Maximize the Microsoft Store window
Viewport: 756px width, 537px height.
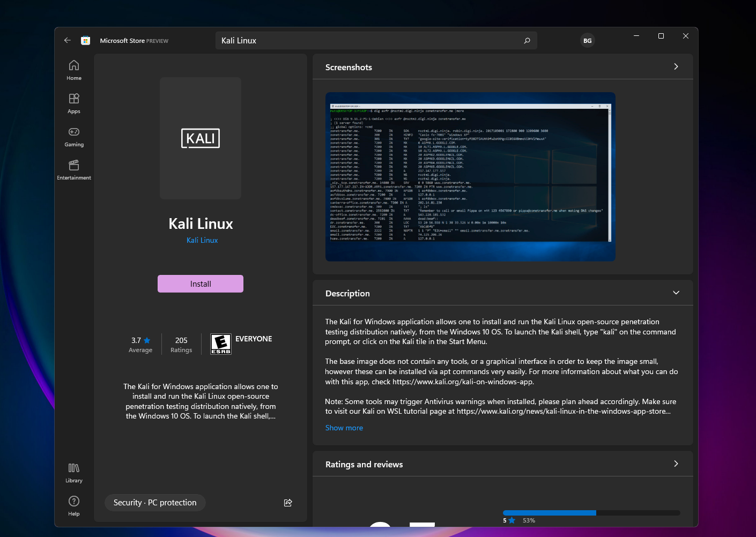coord(661,36)
